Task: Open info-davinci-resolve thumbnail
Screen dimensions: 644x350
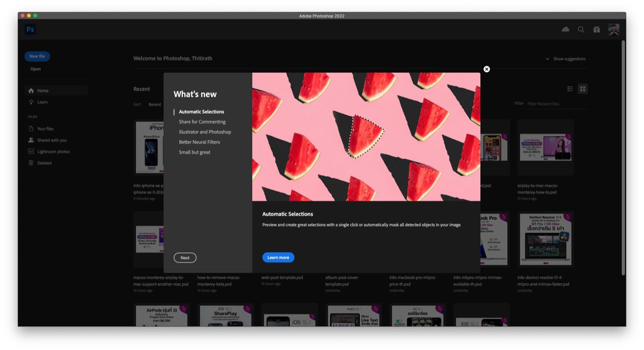Action: pyautogui.click(x=545, y=239)
